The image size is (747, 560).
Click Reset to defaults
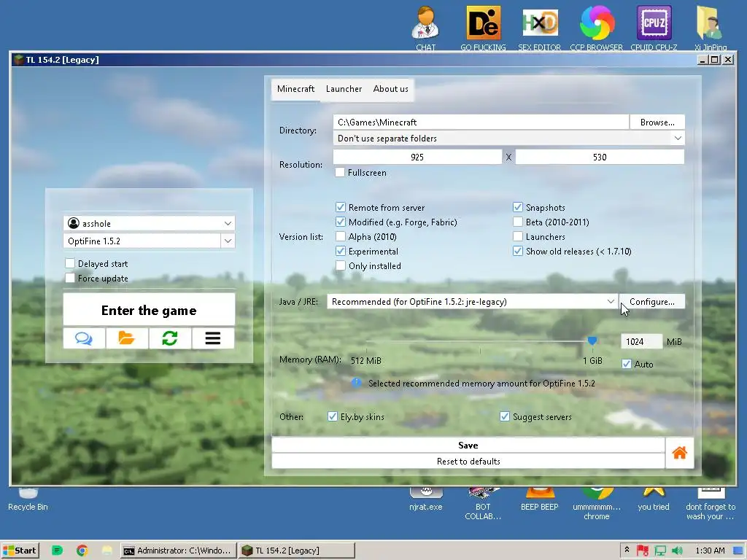pyautogui.click(x=468, y=461)
